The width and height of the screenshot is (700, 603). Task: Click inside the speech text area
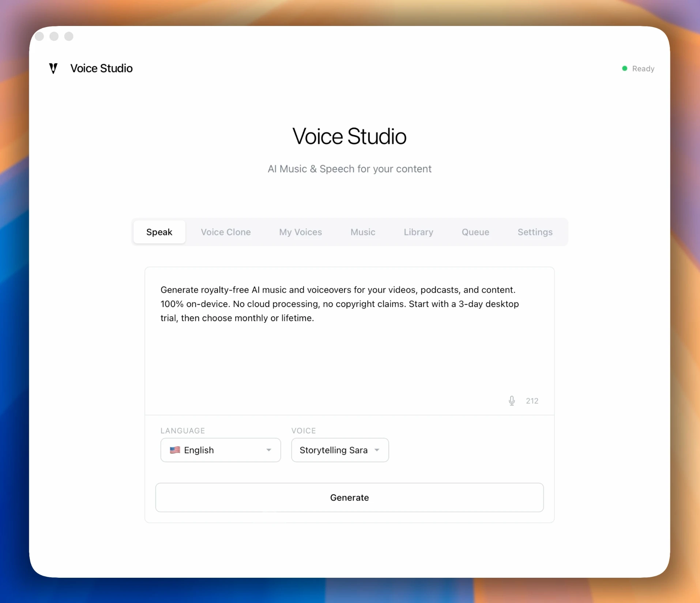(349, 351)
